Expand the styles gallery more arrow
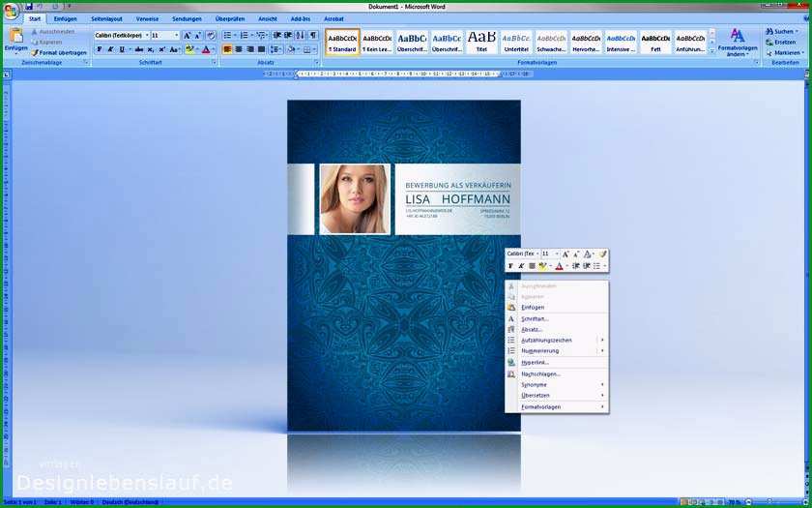The height and width of the screenshot is (508, 812). (x=711, y=50)
